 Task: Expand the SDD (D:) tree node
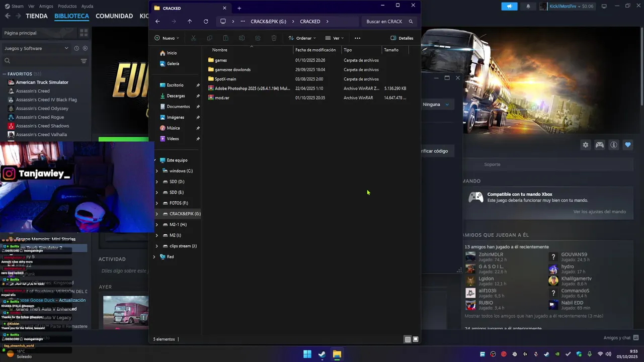tap(157, 182)
